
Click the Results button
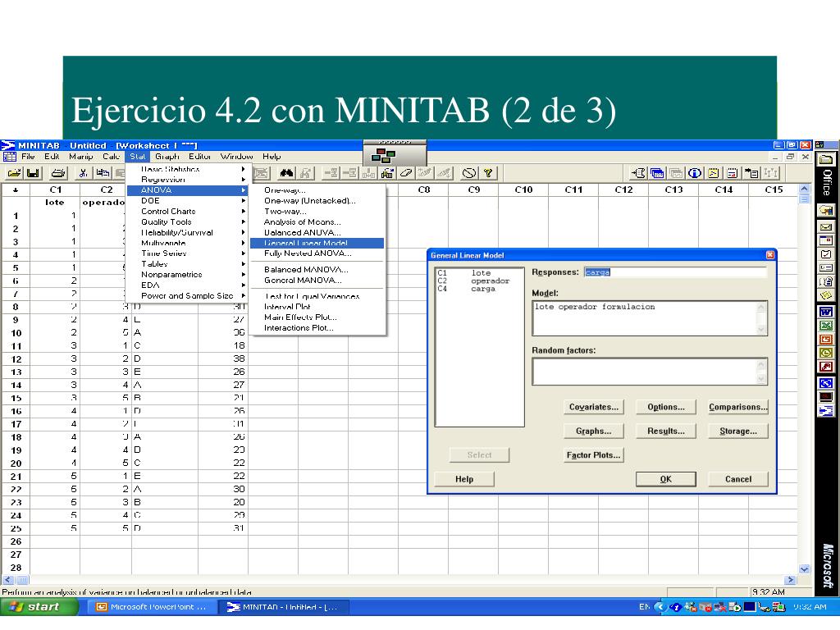coord(666,431)
